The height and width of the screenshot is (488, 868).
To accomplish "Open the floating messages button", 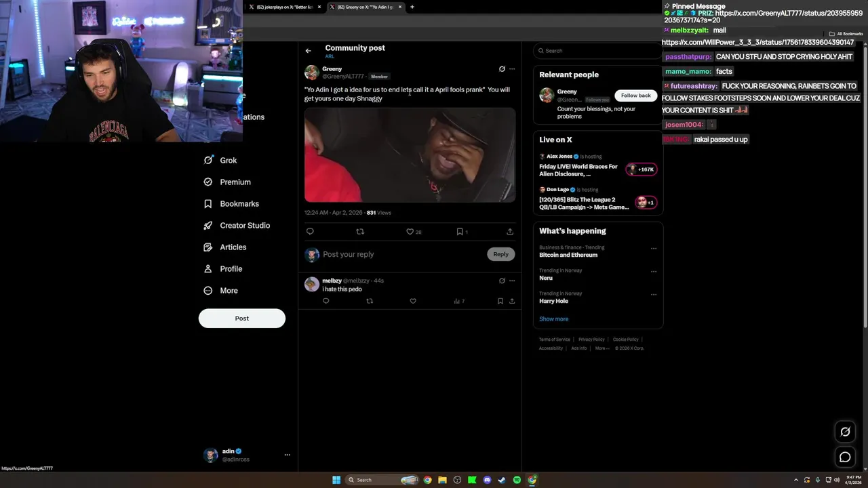I will [x=845, y=457].
